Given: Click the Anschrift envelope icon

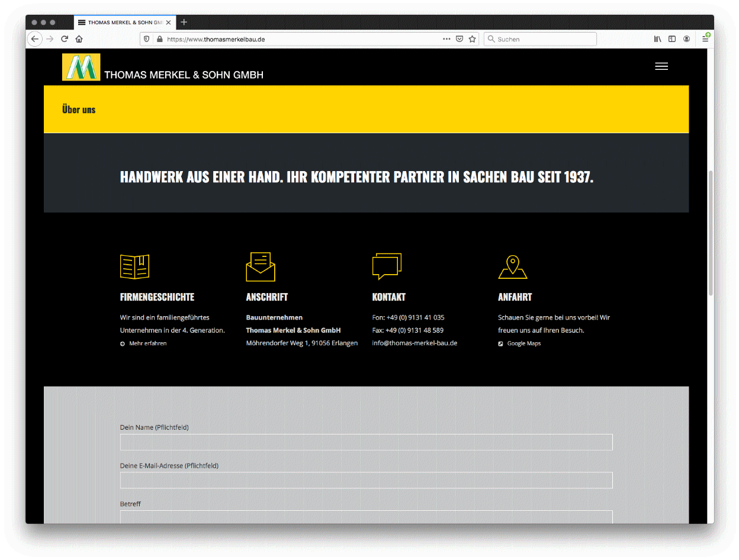Looking at the screenshot, I should pyautogui.click(x=261, y=266).
